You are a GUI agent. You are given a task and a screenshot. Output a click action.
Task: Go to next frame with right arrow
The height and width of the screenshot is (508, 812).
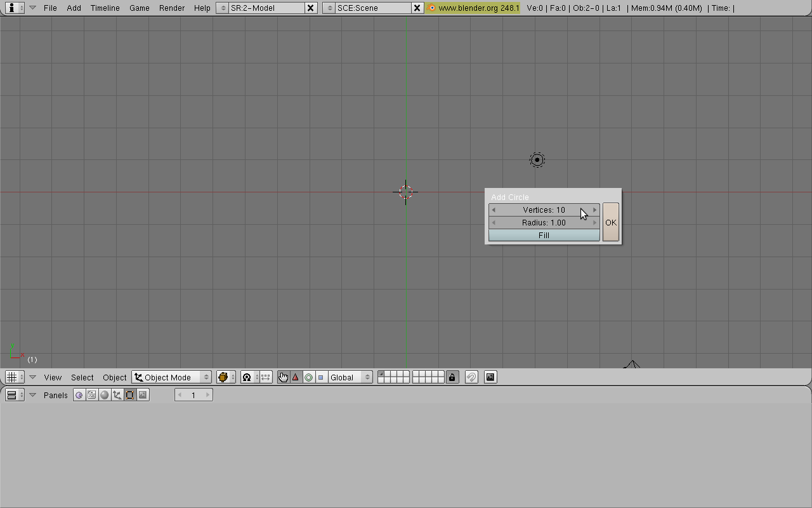(x=207, y=395)
